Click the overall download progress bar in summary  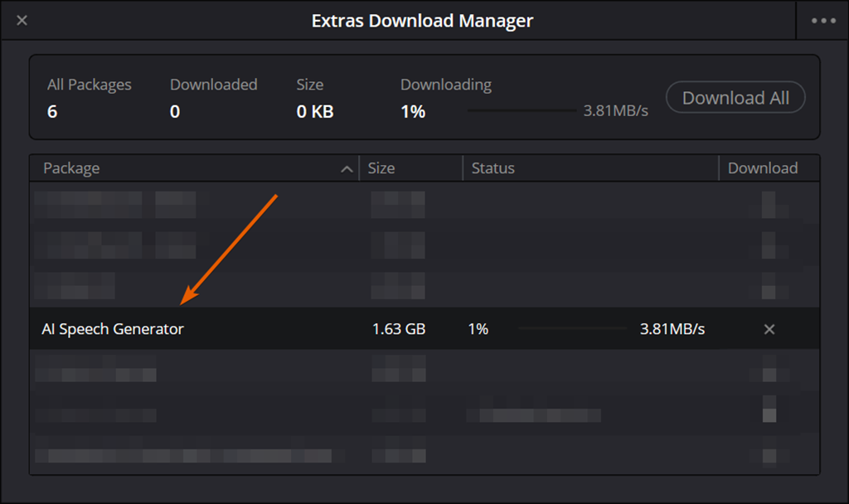pos(522,110)
